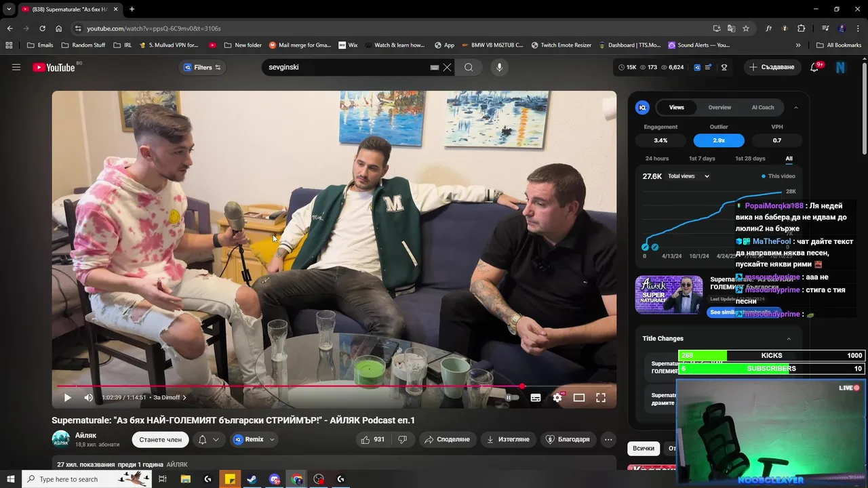Select the Overview tab in vidIQ panel
The width and height of the screenshot is (868, 488).
click(719, 107)
